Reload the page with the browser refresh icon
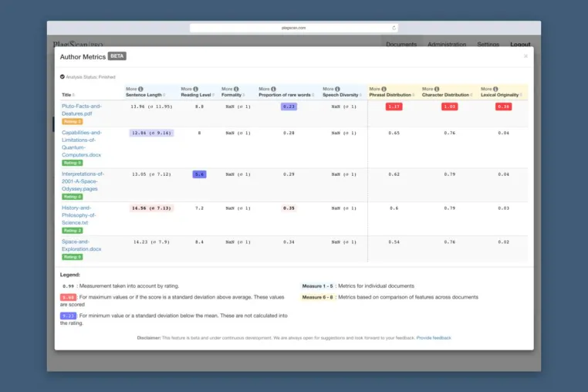The image size is (588, 392). pyautogui.click(x=394, y=28)
